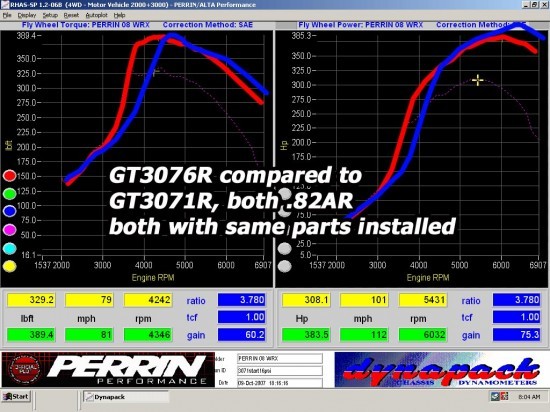The image size is (550, 412).
Task: Open the Display menu
Action: [27, 15]
